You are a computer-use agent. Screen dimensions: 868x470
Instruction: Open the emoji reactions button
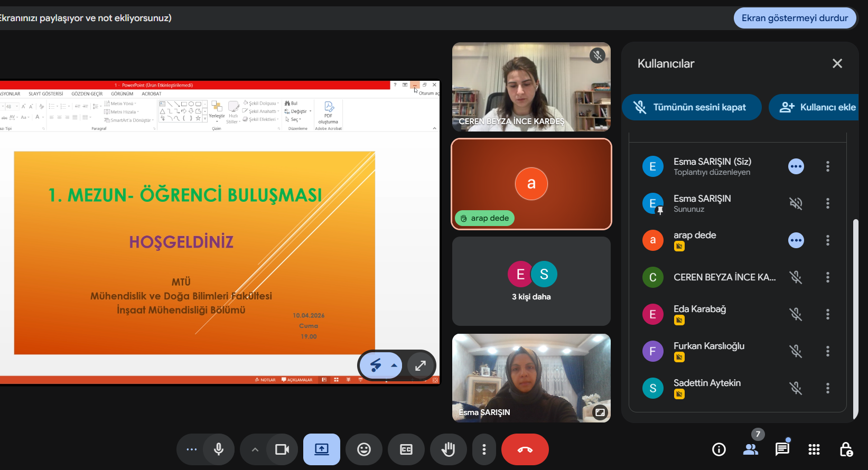tap(364, 449)
